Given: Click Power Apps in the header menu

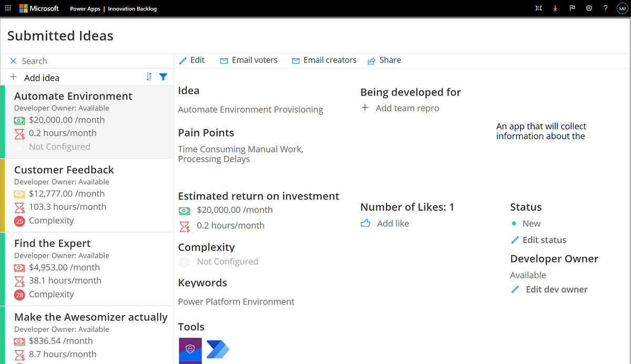Looking at the screenshot, I should [85, 8].
